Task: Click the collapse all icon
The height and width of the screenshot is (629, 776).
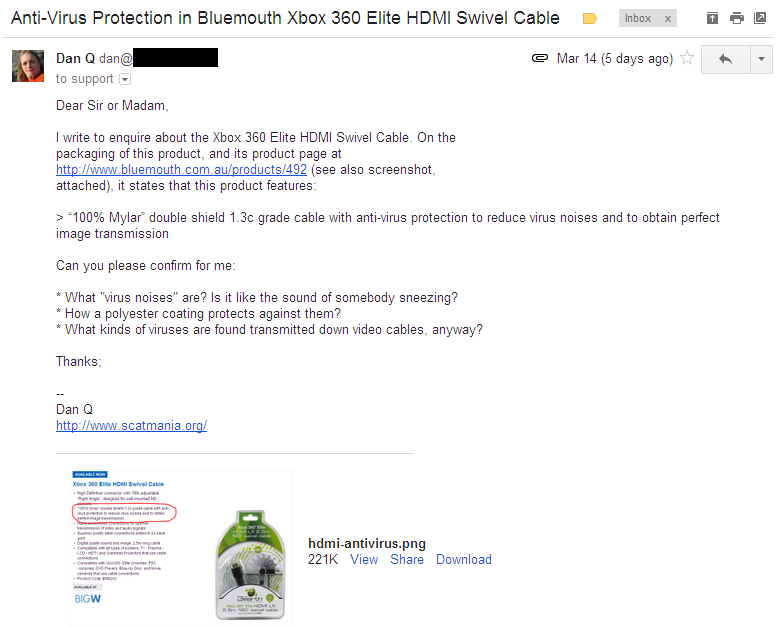Action: (x=712, y=18)
